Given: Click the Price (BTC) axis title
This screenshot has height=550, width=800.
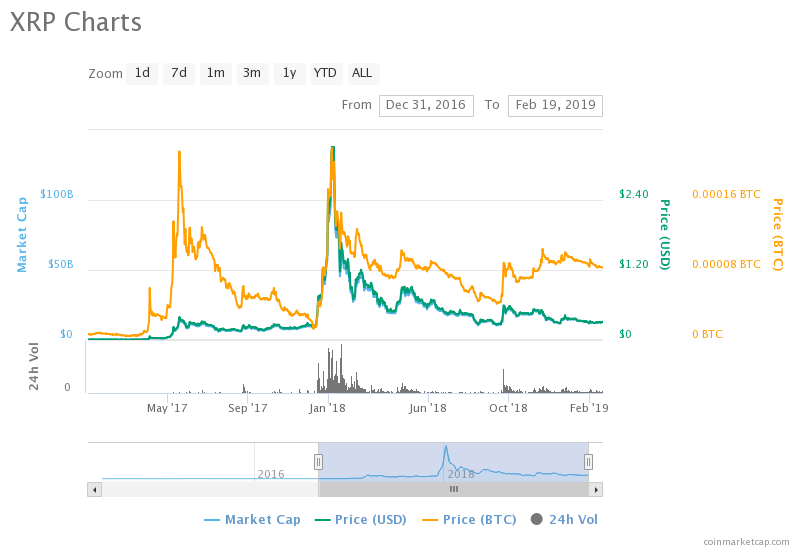Looking at the screenshot, I should [x=777, y=235].
